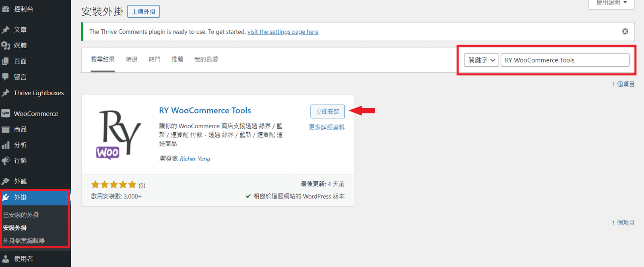Switch to the 精選 tab
The width and height of the screenshot is (644, 267).
click(132, 60)
